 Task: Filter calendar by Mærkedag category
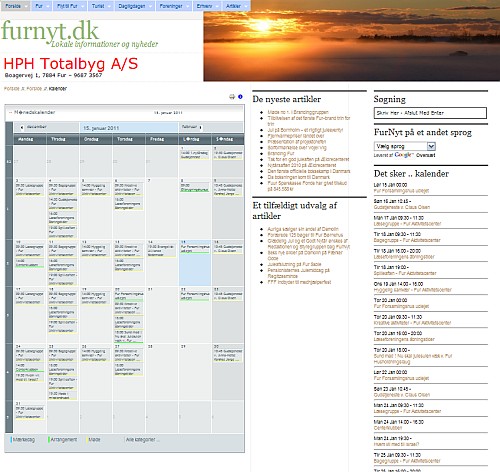point(24,440)
